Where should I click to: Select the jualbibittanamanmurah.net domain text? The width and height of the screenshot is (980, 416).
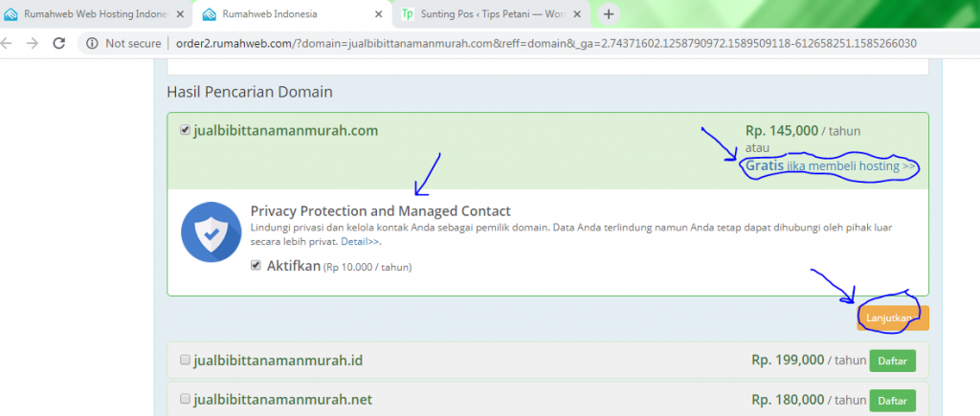point(283,399)
